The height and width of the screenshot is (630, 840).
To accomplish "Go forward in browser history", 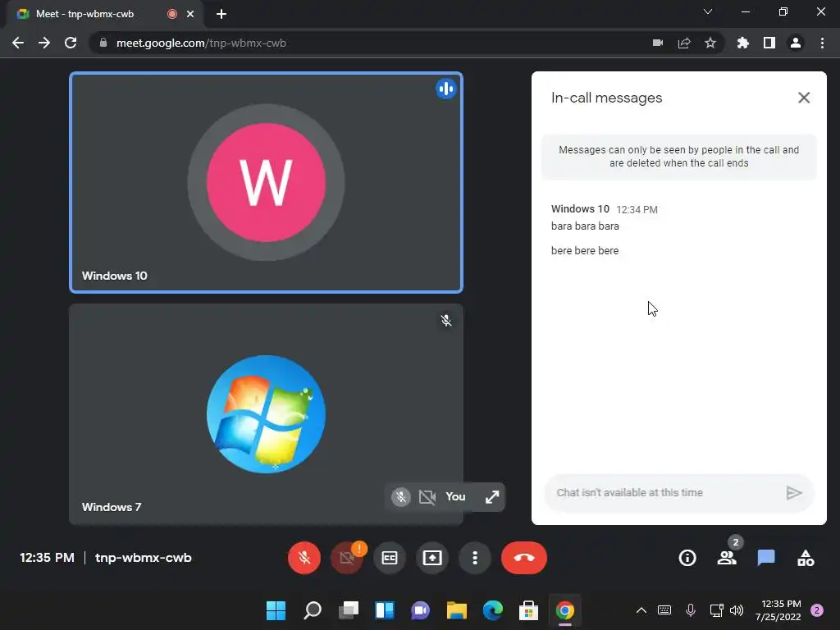I will click(x=44, y=43).
